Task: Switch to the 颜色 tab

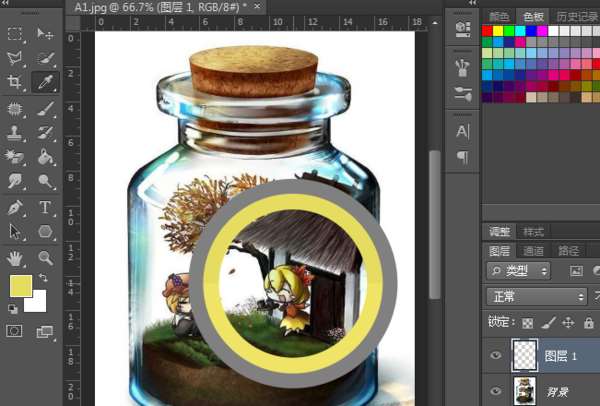Action: 500,16
